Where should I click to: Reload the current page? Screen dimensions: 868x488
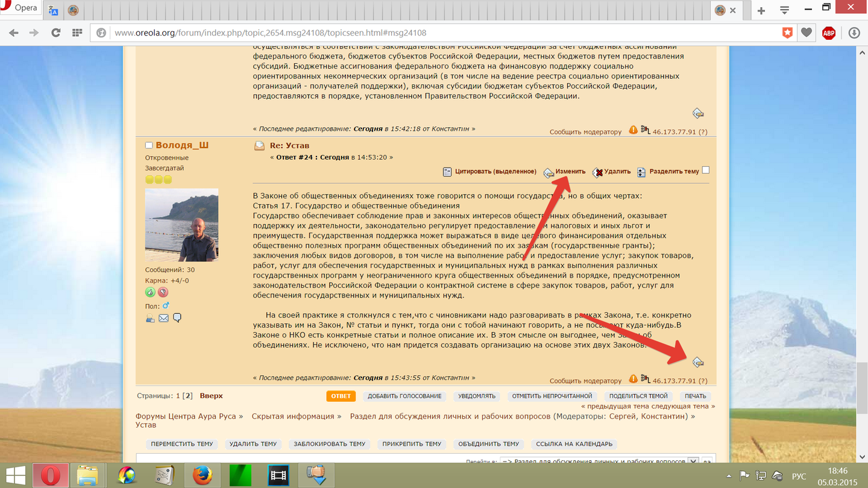(x=55, y=33)
